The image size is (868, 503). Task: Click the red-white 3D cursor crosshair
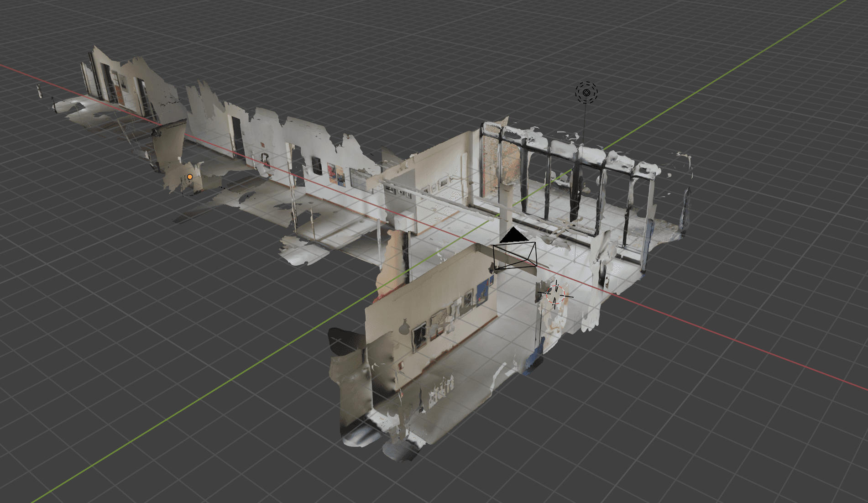pos(555,295)
